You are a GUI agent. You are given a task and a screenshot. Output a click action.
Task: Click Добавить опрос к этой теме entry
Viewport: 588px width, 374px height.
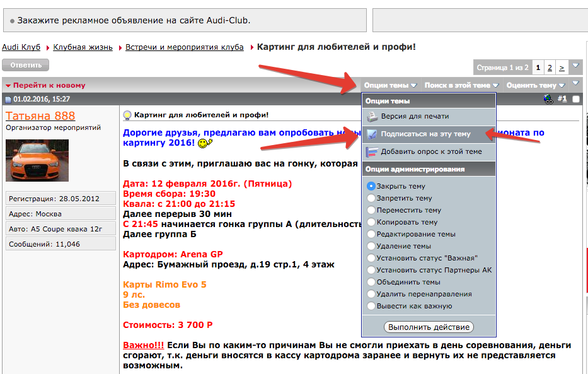coord(429,152)
